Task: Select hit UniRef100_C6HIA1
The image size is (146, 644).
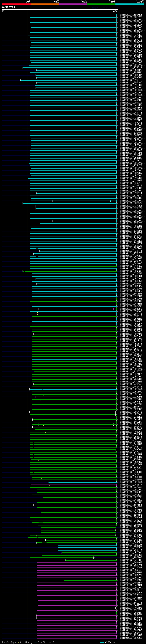Action: pyautogui.click(x=131, y=319)
